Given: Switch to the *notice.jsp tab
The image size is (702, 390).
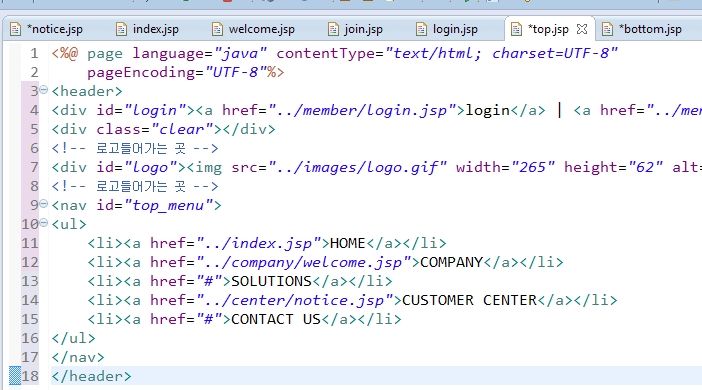Looking at the screenshot, I should pyautogui.click(x=47, y=29).
